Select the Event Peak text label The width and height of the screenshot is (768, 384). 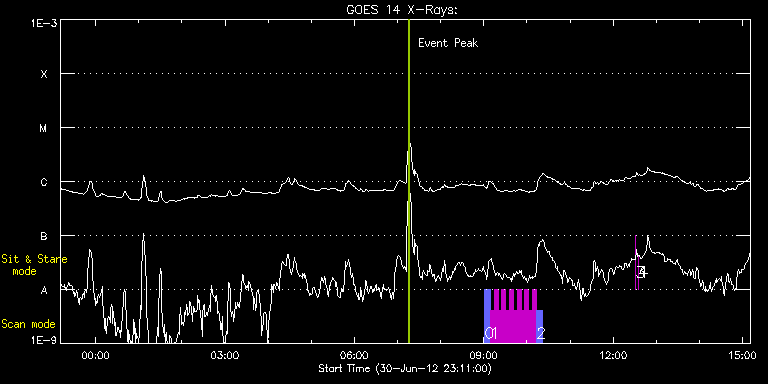click(x=448, y=43)
